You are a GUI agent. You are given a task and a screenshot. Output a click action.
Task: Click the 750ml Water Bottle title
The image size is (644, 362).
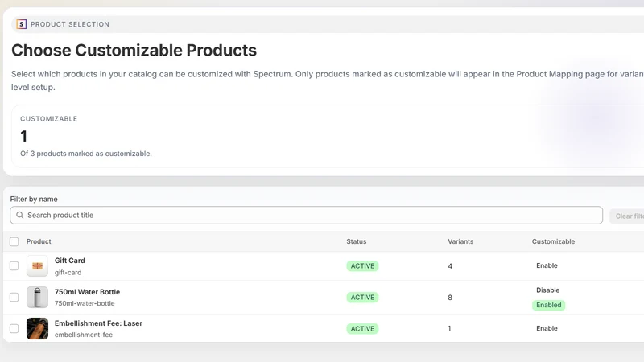[87, 292]
